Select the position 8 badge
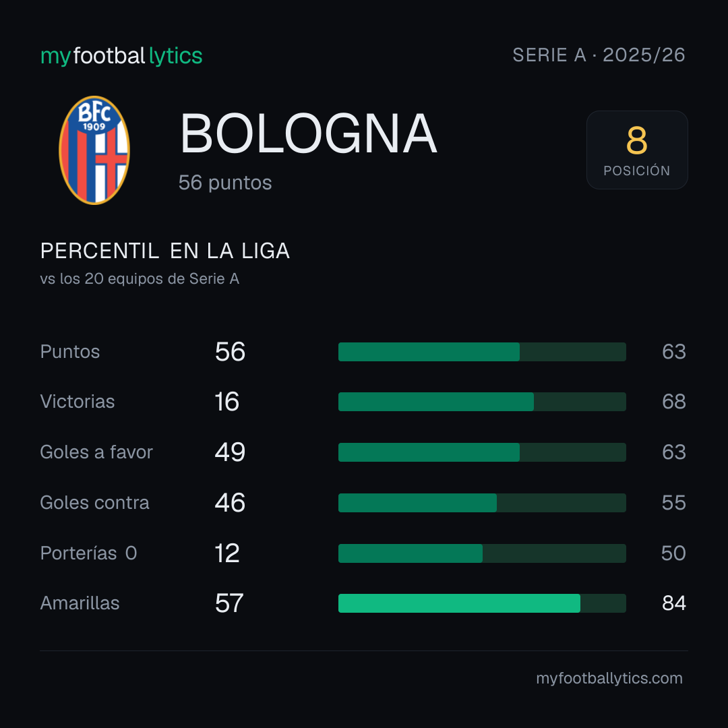Viewport: 728px width, 728px height. pyautogui.click(x=637, y=150)
